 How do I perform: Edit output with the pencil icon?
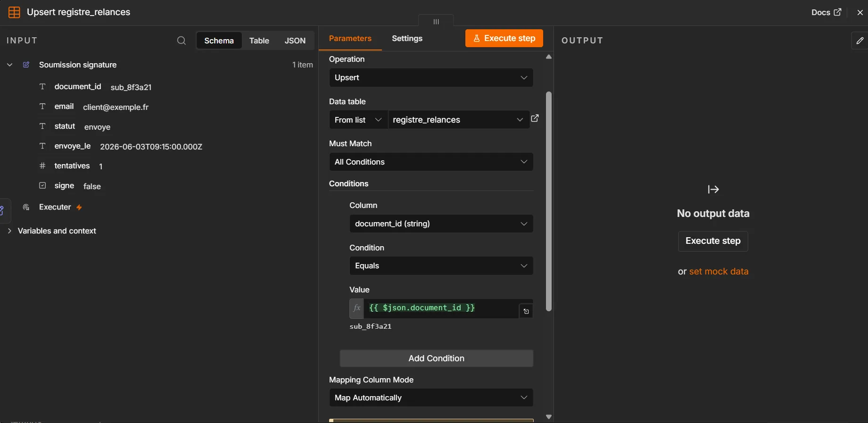point(860,41)
